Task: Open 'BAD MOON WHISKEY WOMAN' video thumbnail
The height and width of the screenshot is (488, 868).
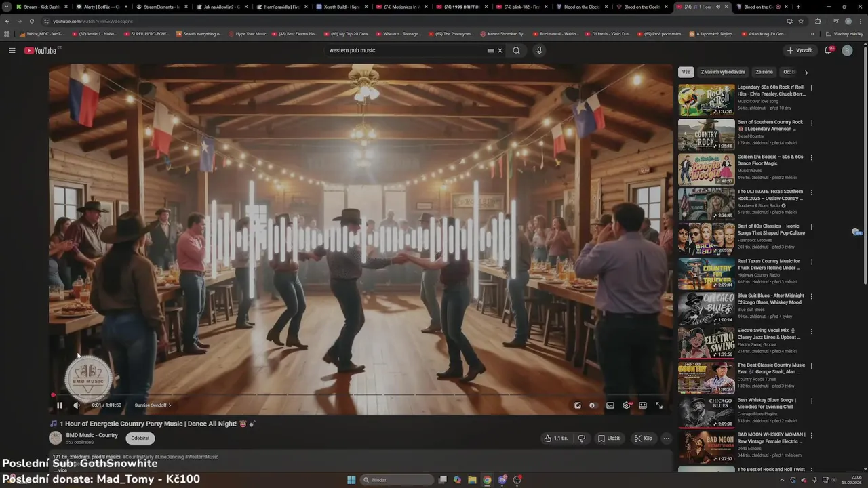Action: pyautogui.click(x=706, y=447)
